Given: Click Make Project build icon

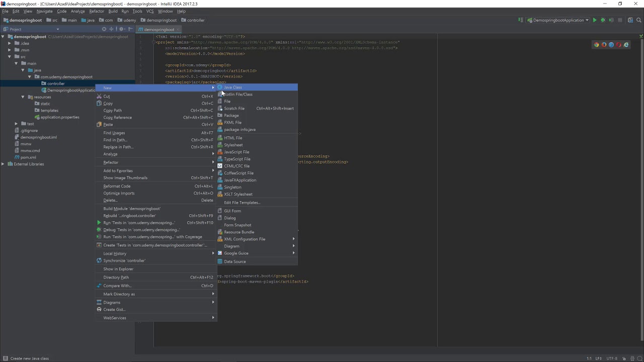Looking at the screenshot, I should (521, 20).
